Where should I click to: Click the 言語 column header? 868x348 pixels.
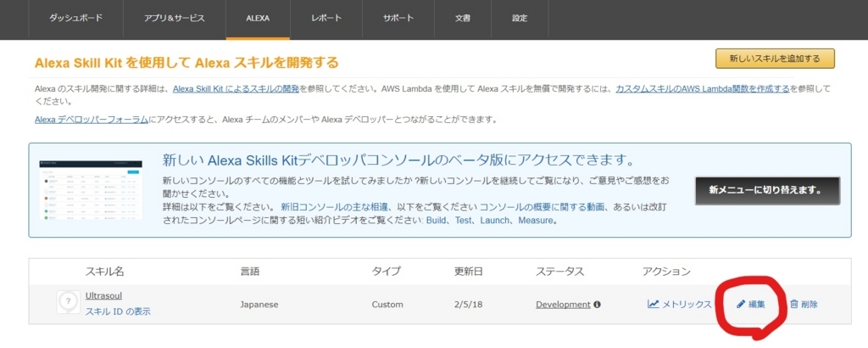tap(250, 272)
